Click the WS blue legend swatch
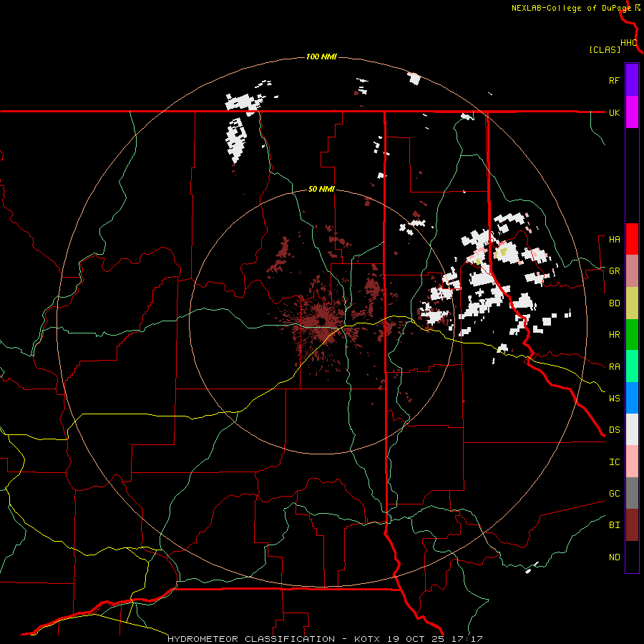 pyautogui.click(x=632, y=398)
